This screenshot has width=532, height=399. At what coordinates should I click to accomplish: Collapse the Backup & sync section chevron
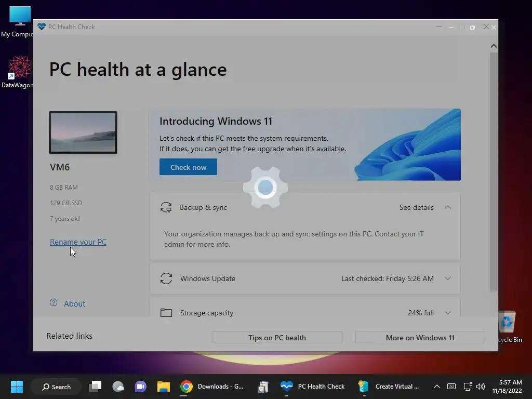point(448,207)
